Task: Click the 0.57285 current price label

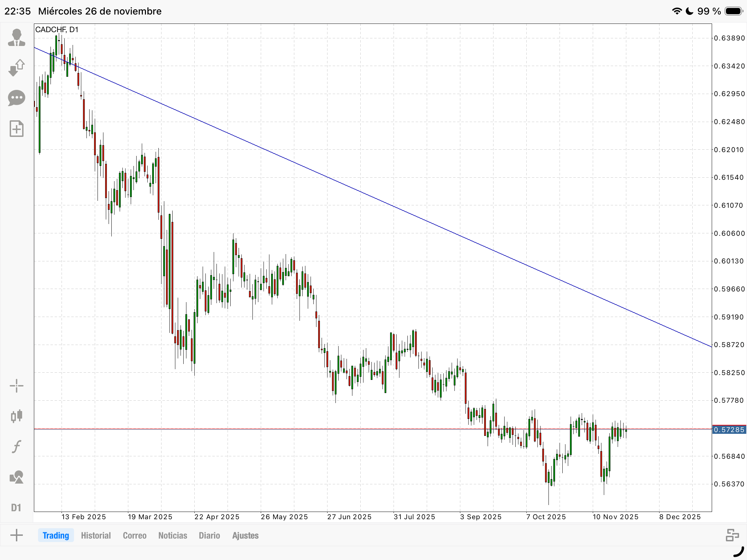Action: pos(729,430)
